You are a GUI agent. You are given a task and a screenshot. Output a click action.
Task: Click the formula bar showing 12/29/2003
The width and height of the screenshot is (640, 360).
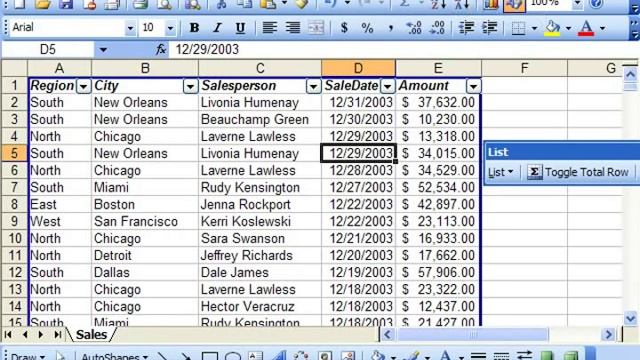click(x=404, y=49)
